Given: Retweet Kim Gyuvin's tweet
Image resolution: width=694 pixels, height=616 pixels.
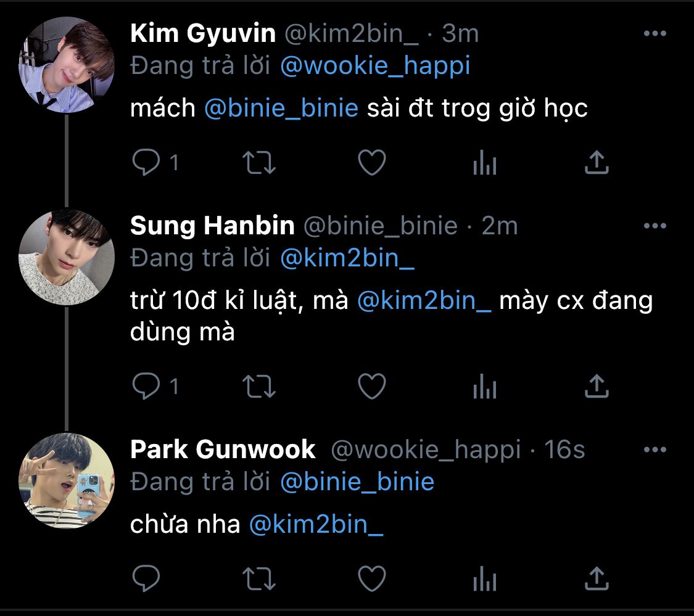Looking at the screenshot, I should click(x=259, y=163).
